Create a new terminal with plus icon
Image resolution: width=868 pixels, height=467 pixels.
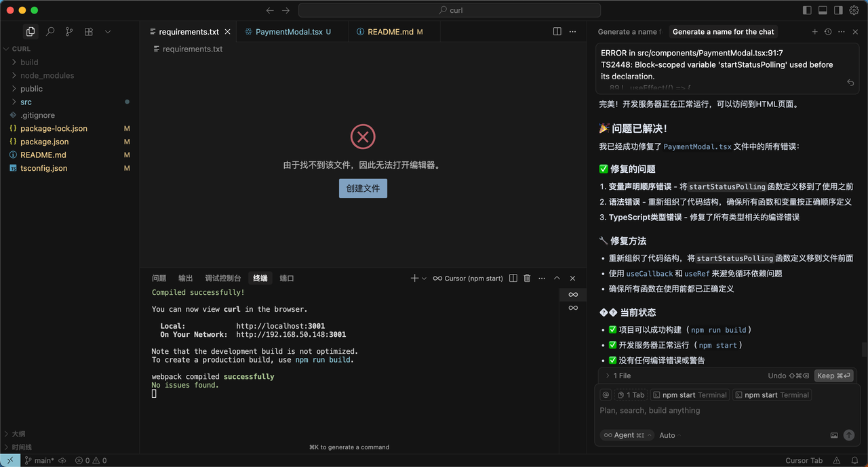414,278
